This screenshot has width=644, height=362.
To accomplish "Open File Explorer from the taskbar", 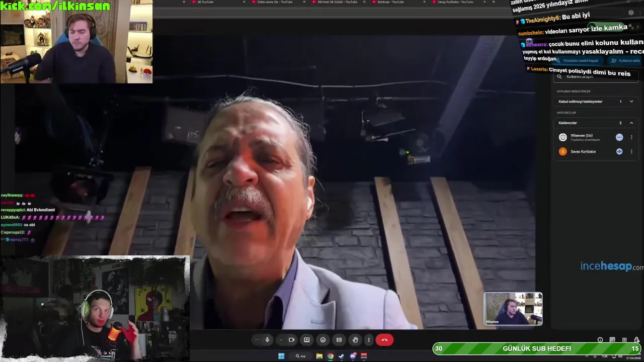I will tap(319, 356).
